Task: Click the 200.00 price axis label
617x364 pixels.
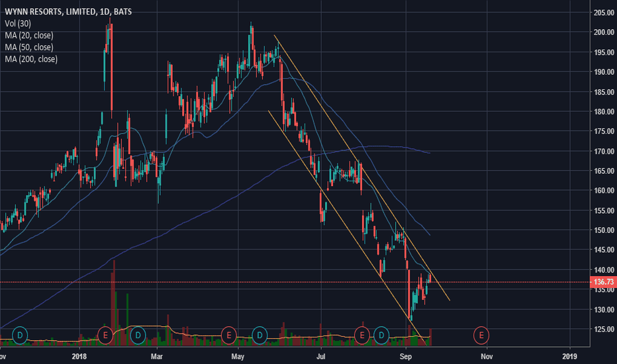Action: 604,32
